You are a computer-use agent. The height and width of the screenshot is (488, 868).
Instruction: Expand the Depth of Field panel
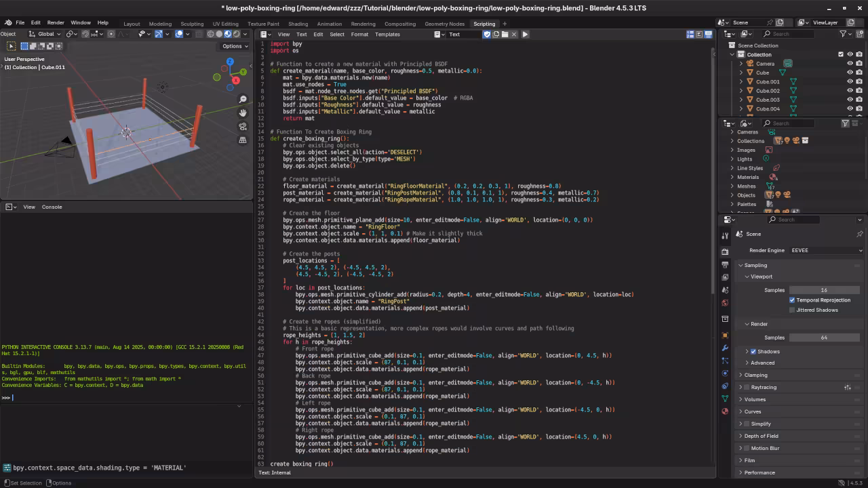[x=761, y=436]
